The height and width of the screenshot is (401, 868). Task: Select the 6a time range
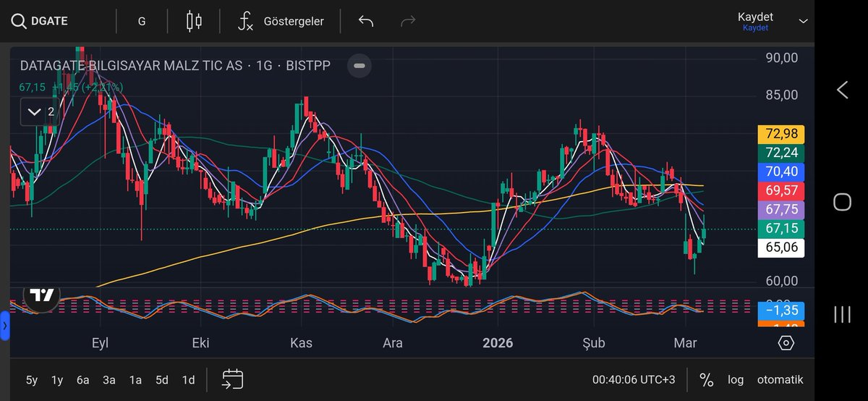coord(83,380)
